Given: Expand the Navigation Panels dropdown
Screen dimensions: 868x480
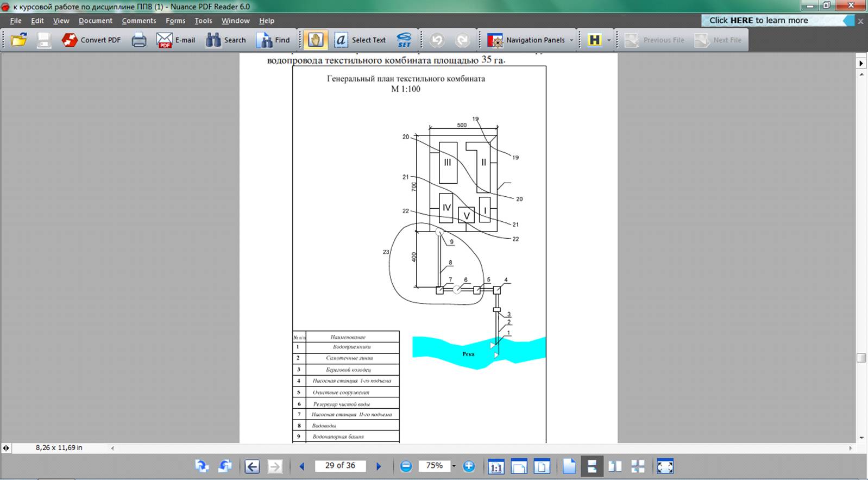Looking at the screenshot, I should pyautogui.click(x=571, y=40).
